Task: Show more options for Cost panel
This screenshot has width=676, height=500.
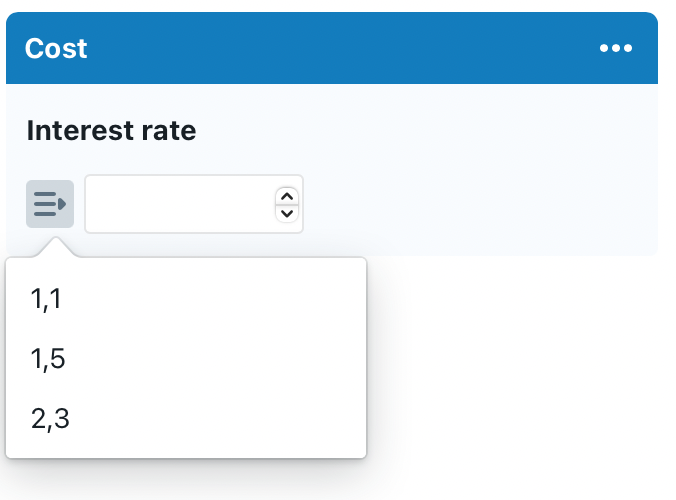Action: tap(615, 49)
